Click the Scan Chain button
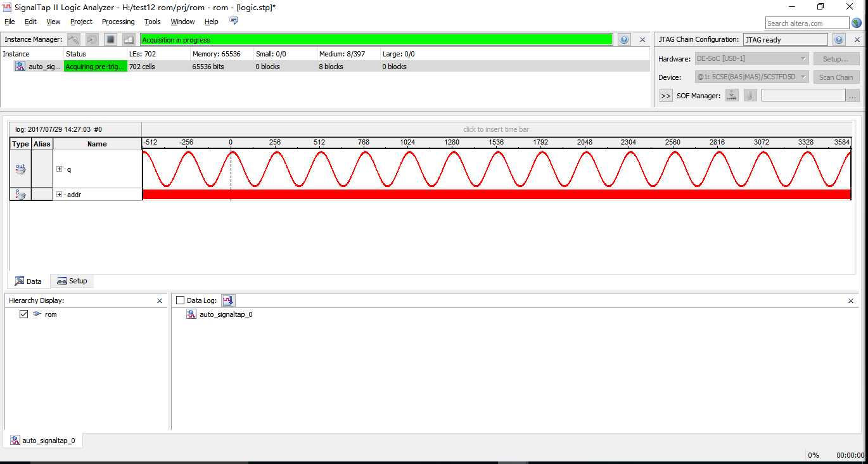868x464 pixels. coord(836,77)
